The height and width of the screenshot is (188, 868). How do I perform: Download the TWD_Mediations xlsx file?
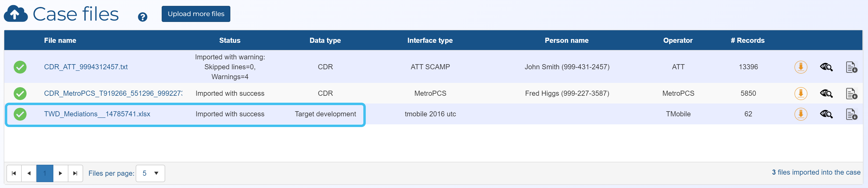801,114
